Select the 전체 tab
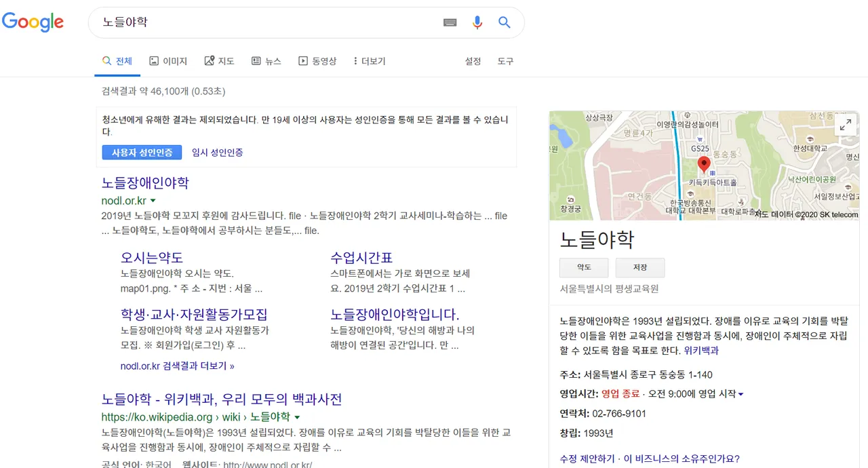The image size is (868, 468). pos(117,61)
